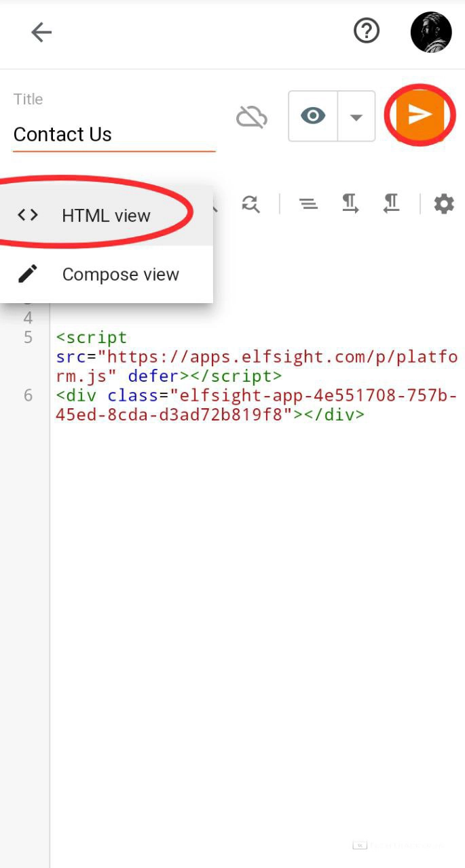Image resolution: width=465 pixels, height=868 pixels.
Task: Select HTML view from the menu
Action: pos(106,216)
